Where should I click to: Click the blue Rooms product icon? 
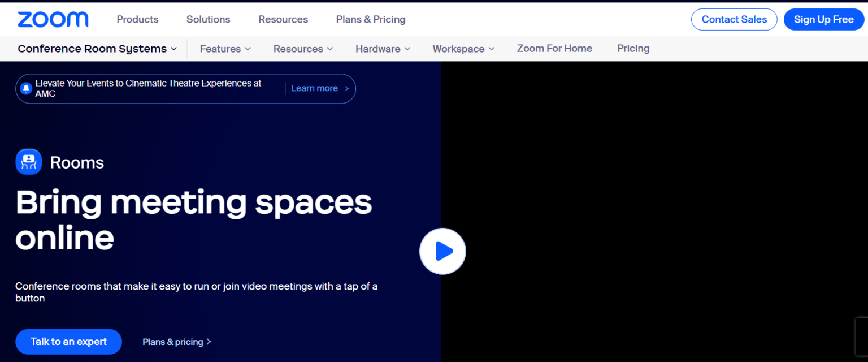pyautogui.click(x=28, y=162)
